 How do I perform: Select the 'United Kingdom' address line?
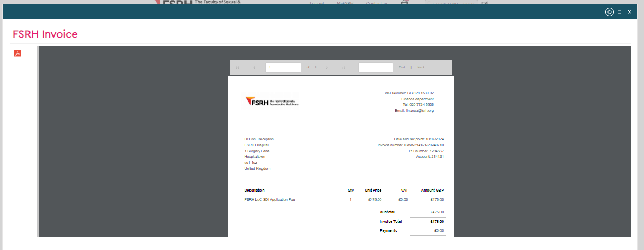tap(257, 169)
